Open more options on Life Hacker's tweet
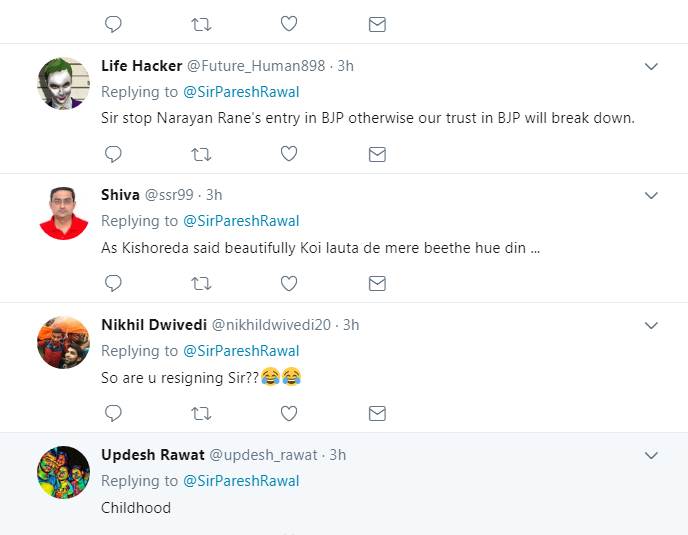 (651, 67)
